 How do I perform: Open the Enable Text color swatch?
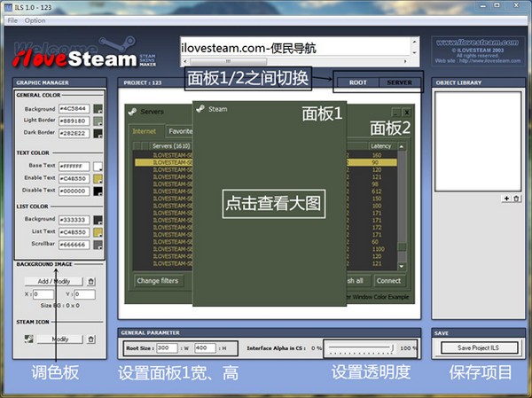click(98, 179)
